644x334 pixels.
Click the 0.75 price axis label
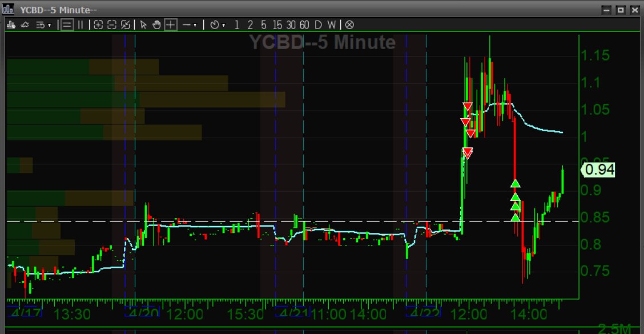pyautogui.click(x=595, y=271)
